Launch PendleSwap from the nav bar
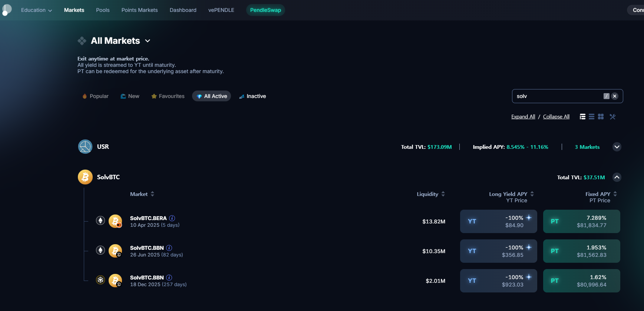 [265, 10]
